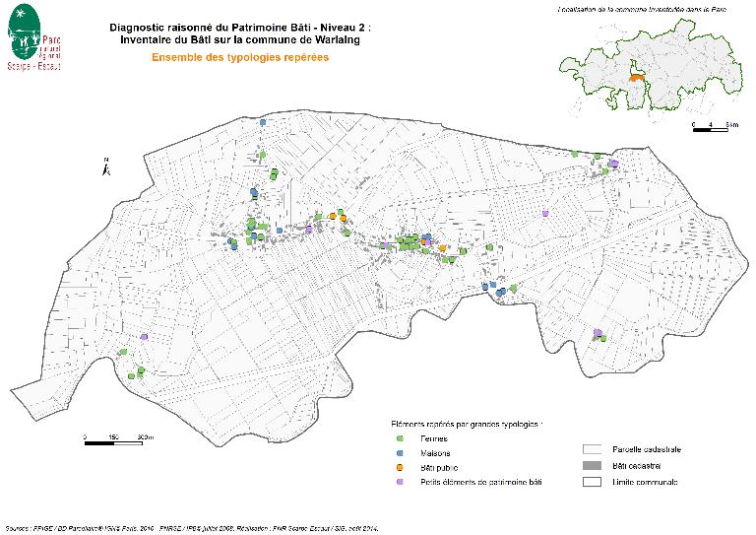The height and width of the screenshot is (535, 756).
Task: Click the Fermes legend label
Action: click(434, 439)
